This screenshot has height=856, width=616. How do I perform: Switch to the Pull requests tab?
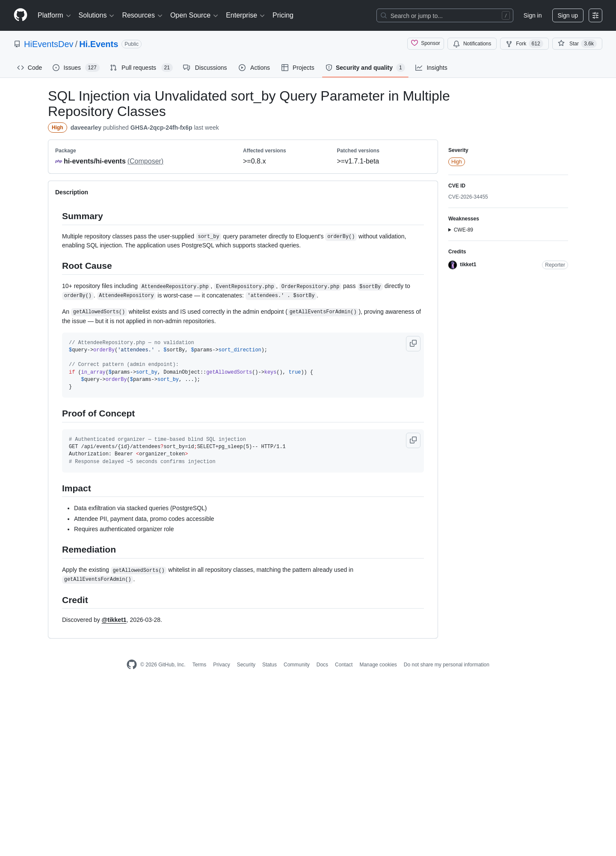point(141,68)
